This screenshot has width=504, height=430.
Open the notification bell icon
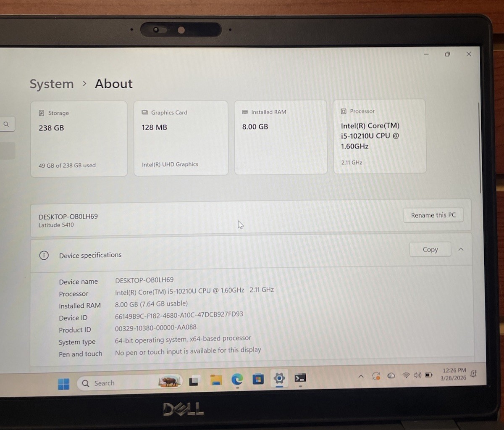click(474, 373)
